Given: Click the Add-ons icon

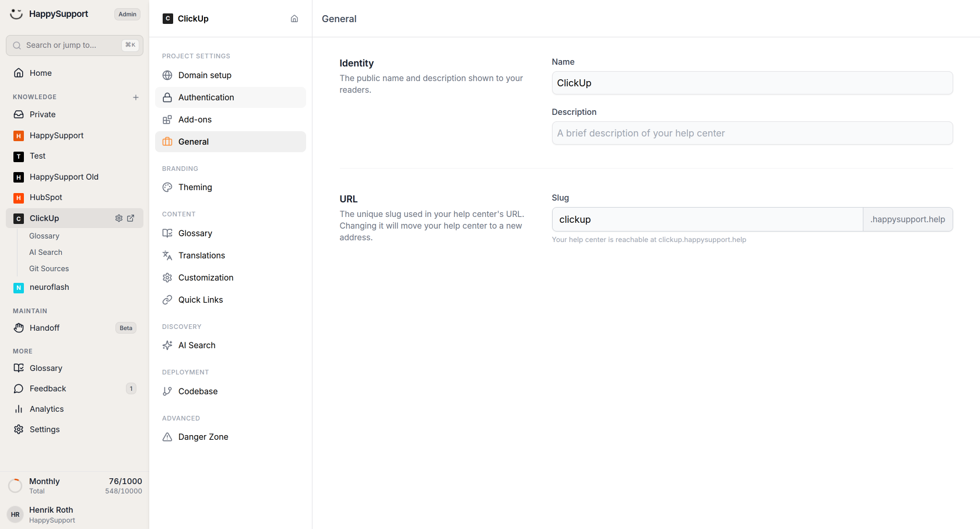Looking at the screenshot, I should [167, 120].
